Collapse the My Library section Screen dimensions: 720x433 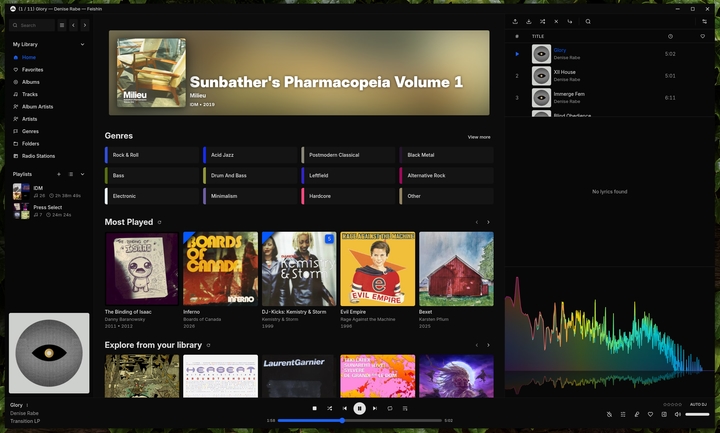83,45
